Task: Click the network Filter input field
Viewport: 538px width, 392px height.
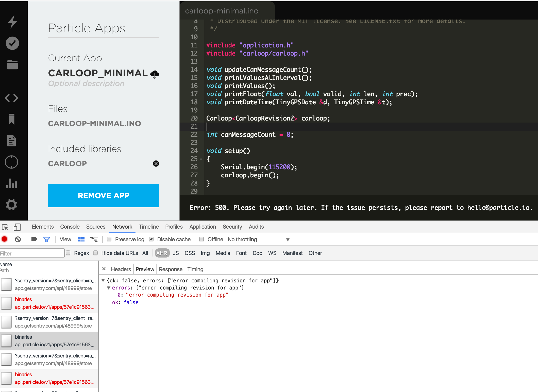Action: pyautogui.click(x=32, y=253)
